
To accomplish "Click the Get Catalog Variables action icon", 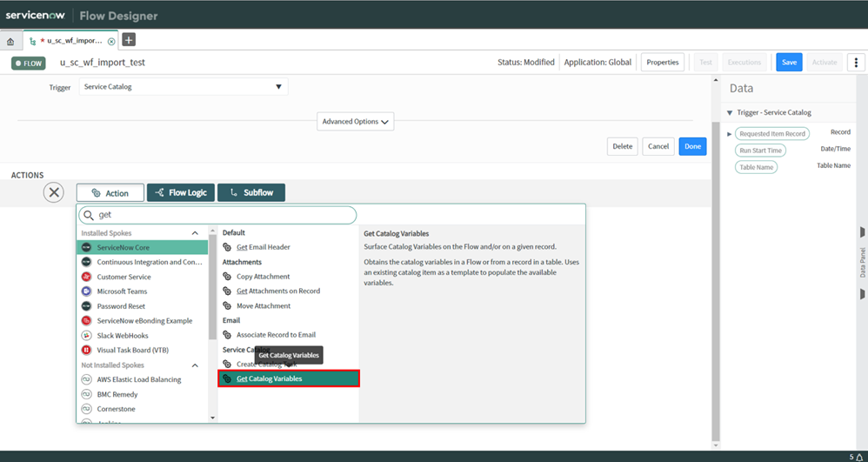I will (227, 378).
